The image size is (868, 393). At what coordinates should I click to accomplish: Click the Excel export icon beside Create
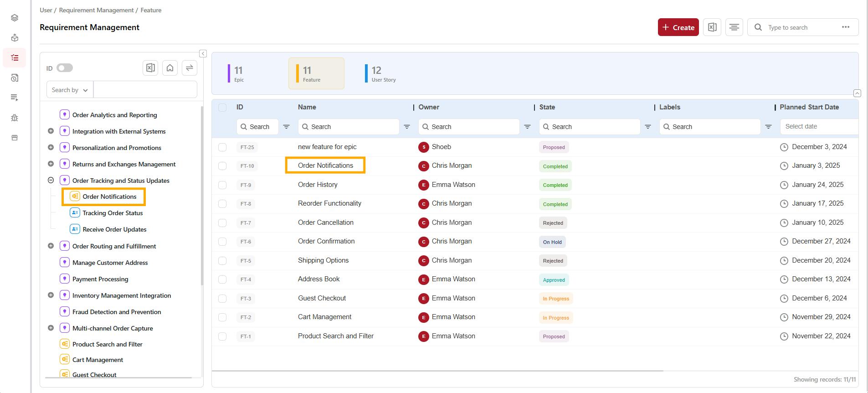coord(712,27)
